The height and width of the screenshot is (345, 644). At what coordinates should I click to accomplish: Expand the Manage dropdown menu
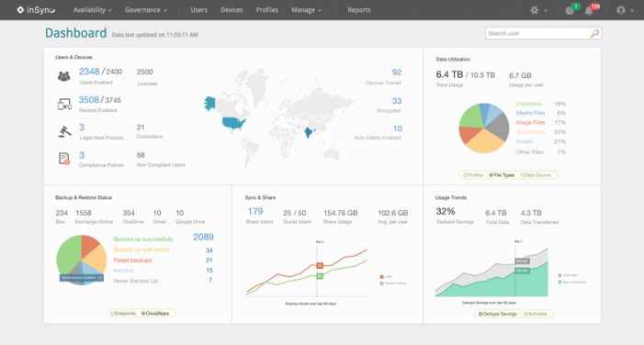point(306,10)
